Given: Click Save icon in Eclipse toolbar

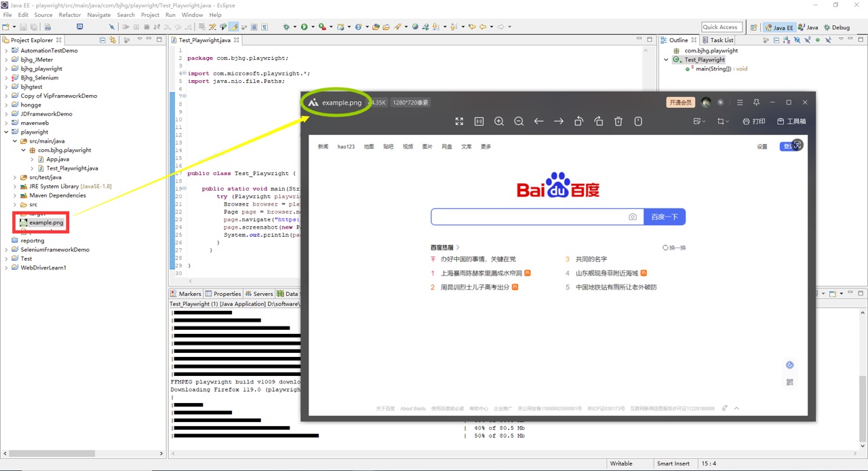Looking at the screenshot, I should pos(24,27).
